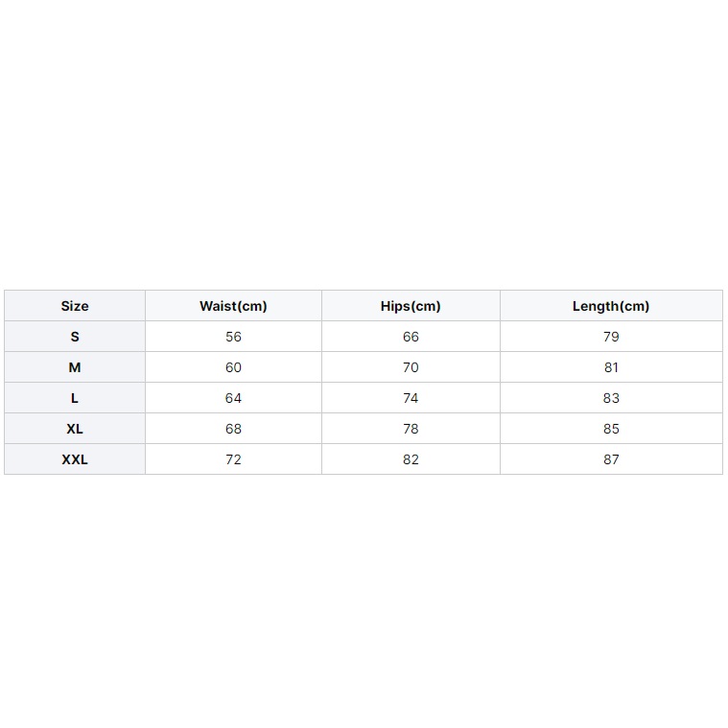Select the M size row label
Screen dimensions: 728x728
tap(74, 367)
